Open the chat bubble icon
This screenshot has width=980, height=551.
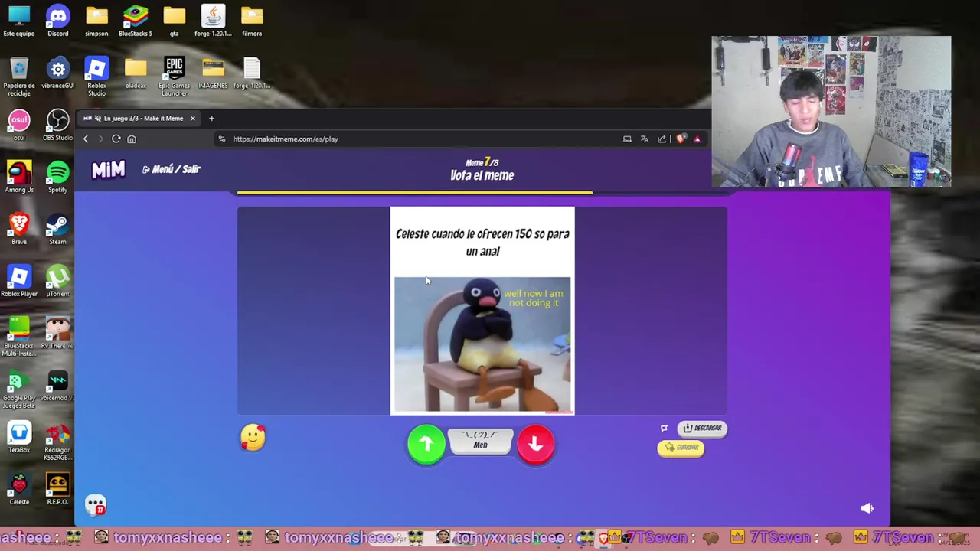pos(96,505)
